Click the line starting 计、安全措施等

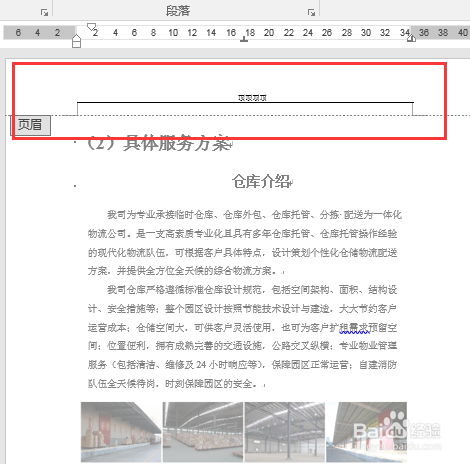pyautogui.click(x=242, y=309)
